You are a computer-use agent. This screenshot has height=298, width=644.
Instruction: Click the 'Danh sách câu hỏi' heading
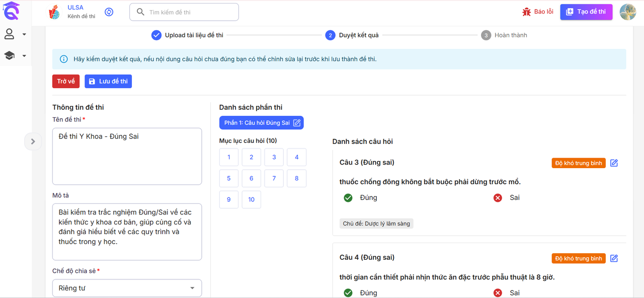tap(363, 141)
